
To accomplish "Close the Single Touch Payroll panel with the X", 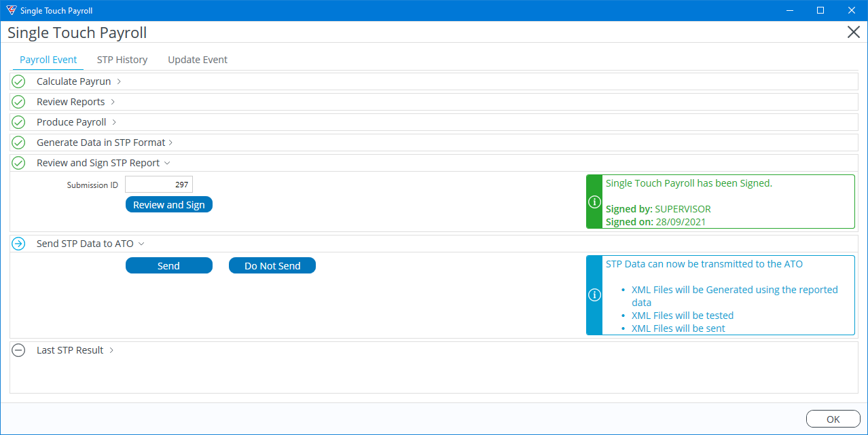I will [854, 32].
